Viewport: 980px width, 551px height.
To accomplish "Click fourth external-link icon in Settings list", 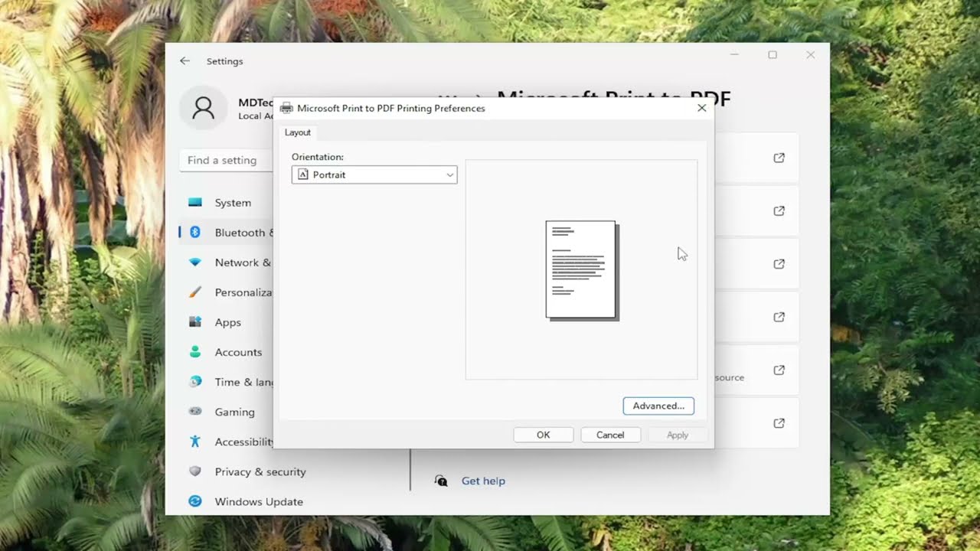I will pos(779,317).
